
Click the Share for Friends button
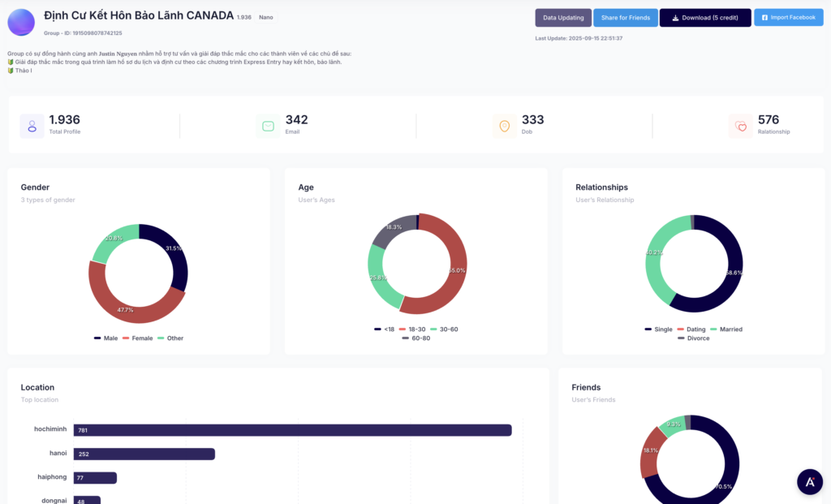(x=624, y=17)
